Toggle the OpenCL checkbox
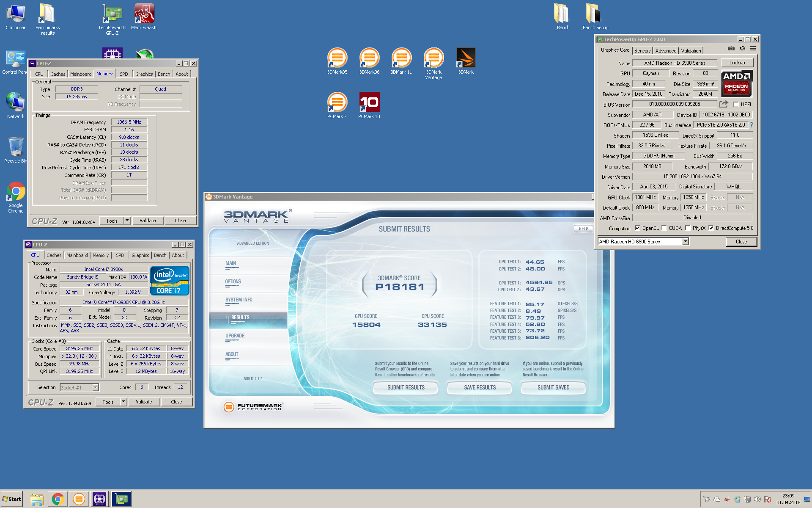The width and height of the screenshot is (812, 508). click(x=637, y=228)
